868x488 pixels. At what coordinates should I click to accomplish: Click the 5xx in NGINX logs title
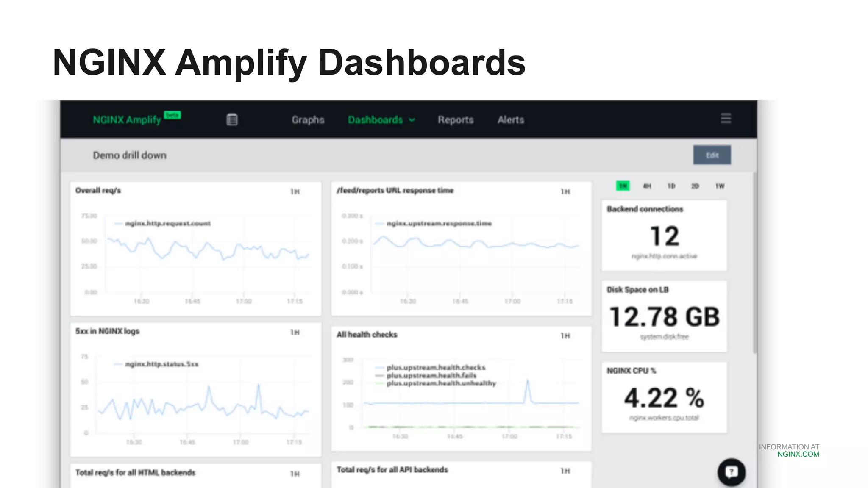coord(107,331)
